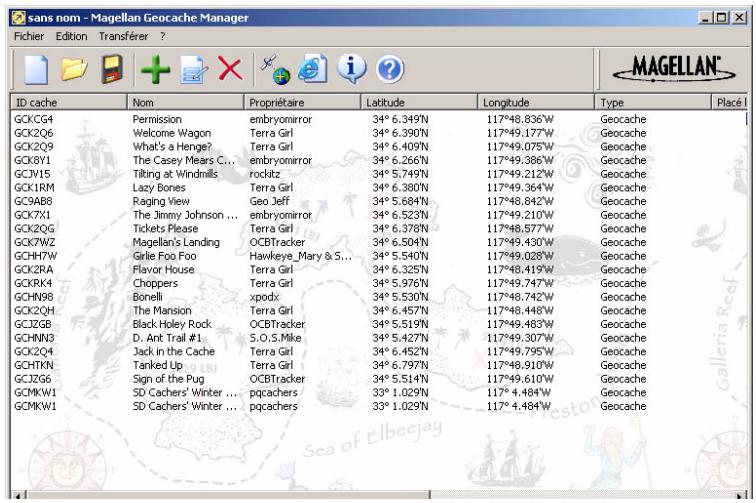Image resolution: width=756 pixels, height=503 pixels.
Task: Click the name 'Jack in the Cache'
Action: pyautogui.click(x=174, y=351)
